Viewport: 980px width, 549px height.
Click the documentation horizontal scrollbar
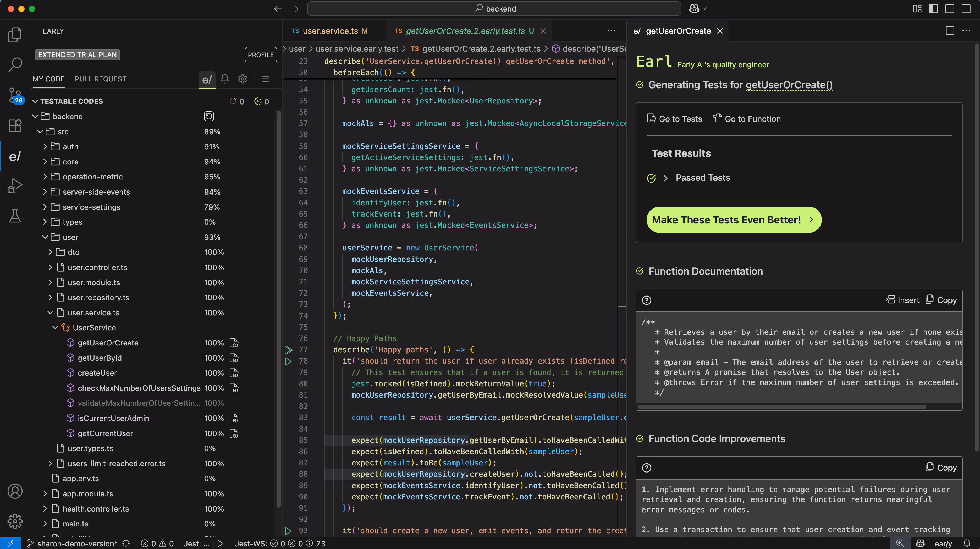(782, 407)
